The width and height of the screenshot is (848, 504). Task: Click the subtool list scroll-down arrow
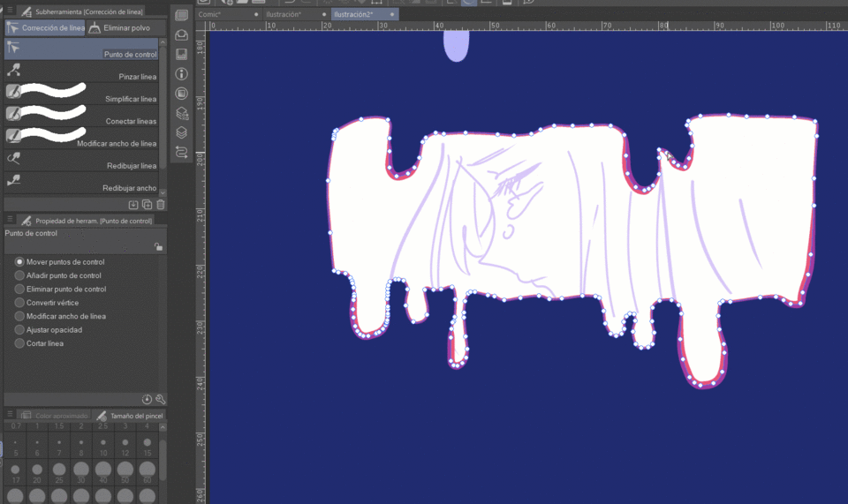pyautogui.click(x=163, y=192)
